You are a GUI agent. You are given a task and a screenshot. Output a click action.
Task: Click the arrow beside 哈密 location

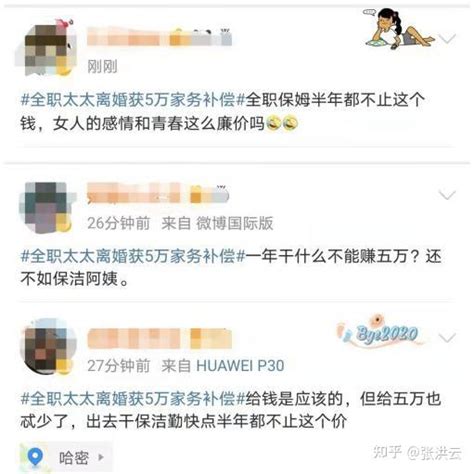point(101,457)
